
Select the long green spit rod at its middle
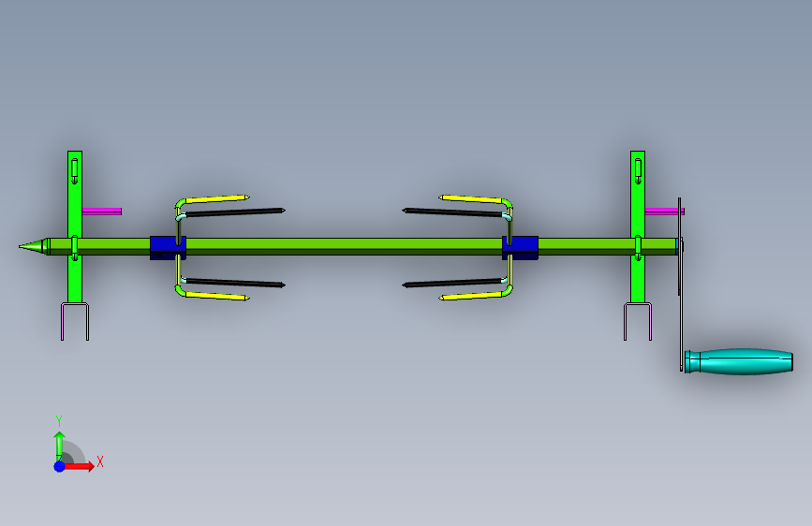click(344, 246)
